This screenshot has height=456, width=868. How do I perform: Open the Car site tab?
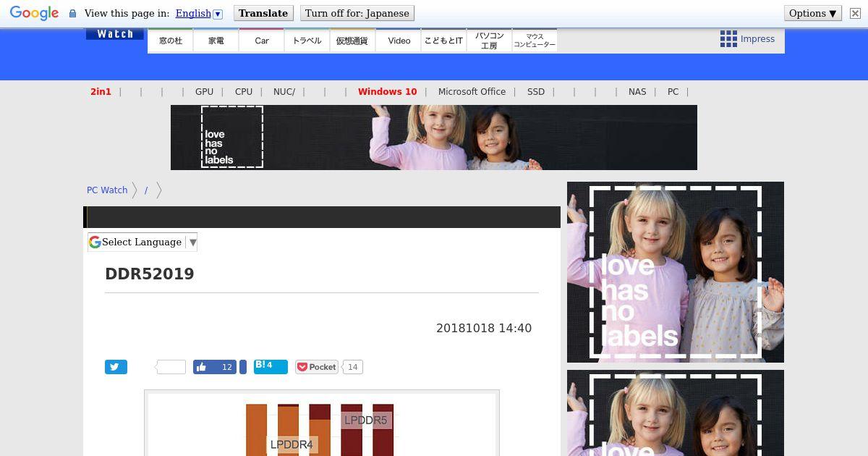point(262,41)
